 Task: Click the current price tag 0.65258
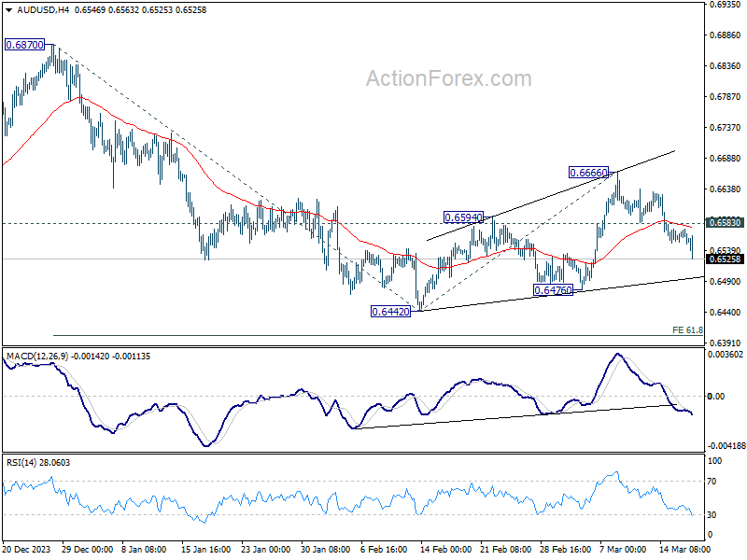[x=726, y=259]
